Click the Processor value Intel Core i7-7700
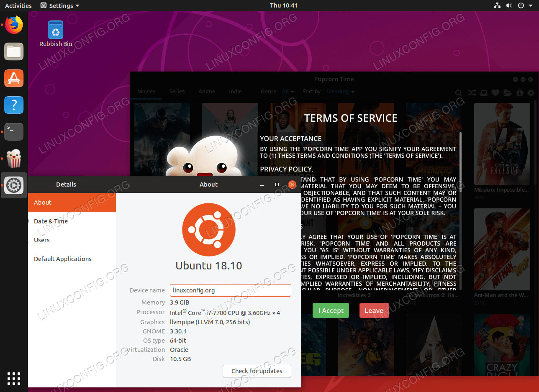 pyautogui.click(x=225, y=313)
